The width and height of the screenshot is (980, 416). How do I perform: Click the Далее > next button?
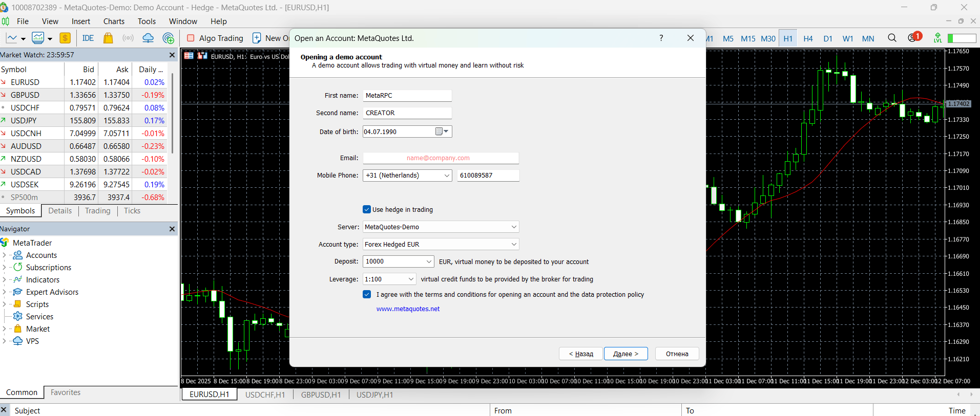[x=625, y=354]
